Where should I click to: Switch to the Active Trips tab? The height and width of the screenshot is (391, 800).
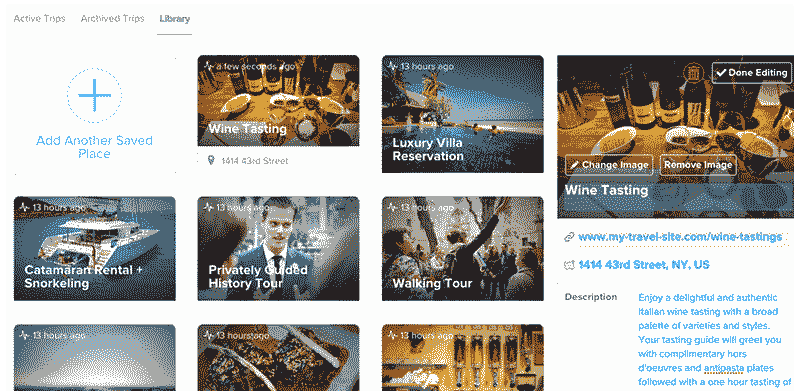coord(39,19)
